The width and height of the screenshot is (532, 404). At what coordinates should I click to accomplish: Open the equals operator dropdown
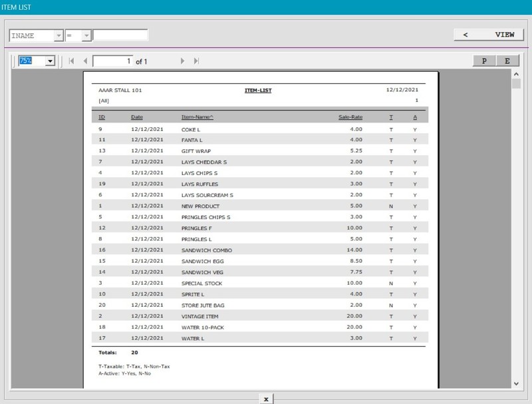coord(86,35)
